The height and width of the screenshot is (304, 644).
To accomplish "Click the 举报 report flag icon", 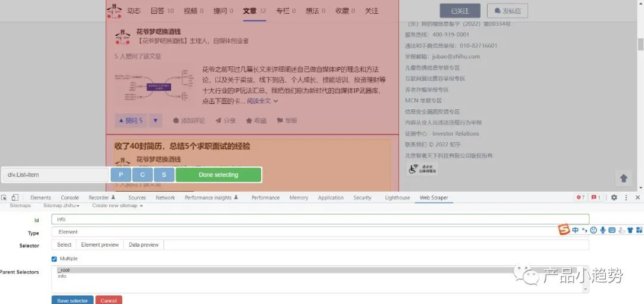I will (280, 121).
